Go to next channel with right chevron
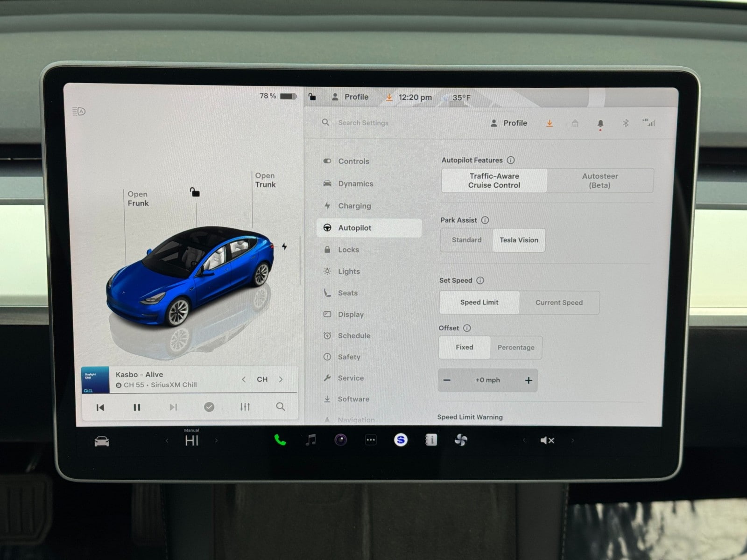 pyautogui.click(x=281, y=379)
